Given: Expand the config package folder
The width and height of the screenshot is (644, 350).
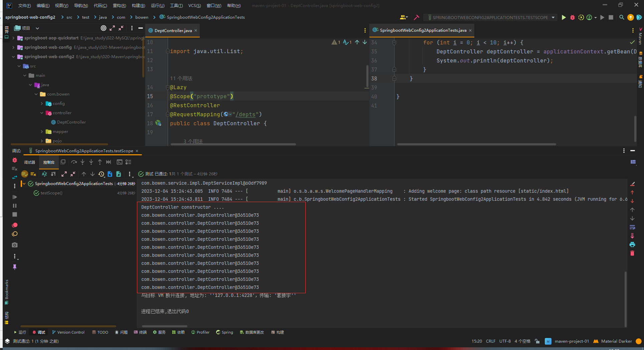Looking at the screenshot, I should 42,104.
